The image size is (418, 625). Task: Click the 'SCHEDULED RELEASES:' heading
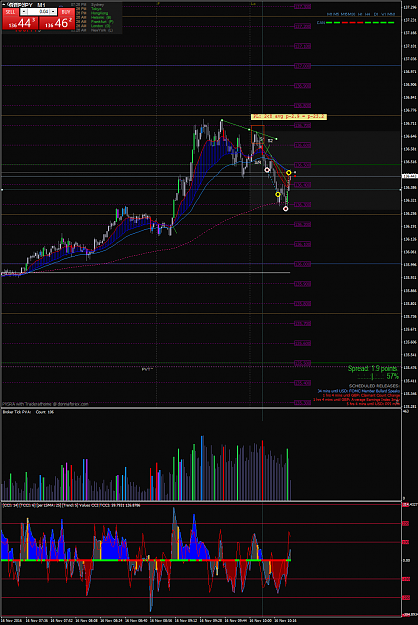tap(374, 386)
